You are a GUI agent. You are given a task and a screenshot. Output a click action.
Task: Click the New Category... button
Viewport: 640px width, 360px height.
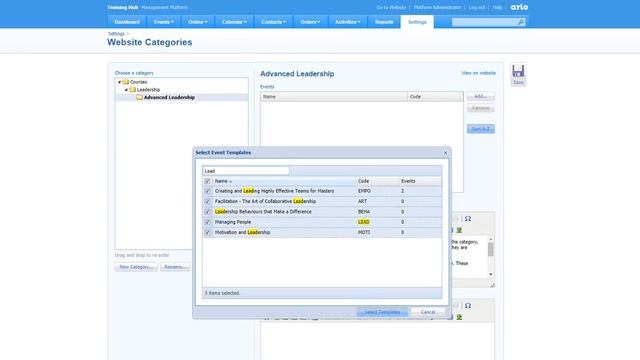click(136, 267)
